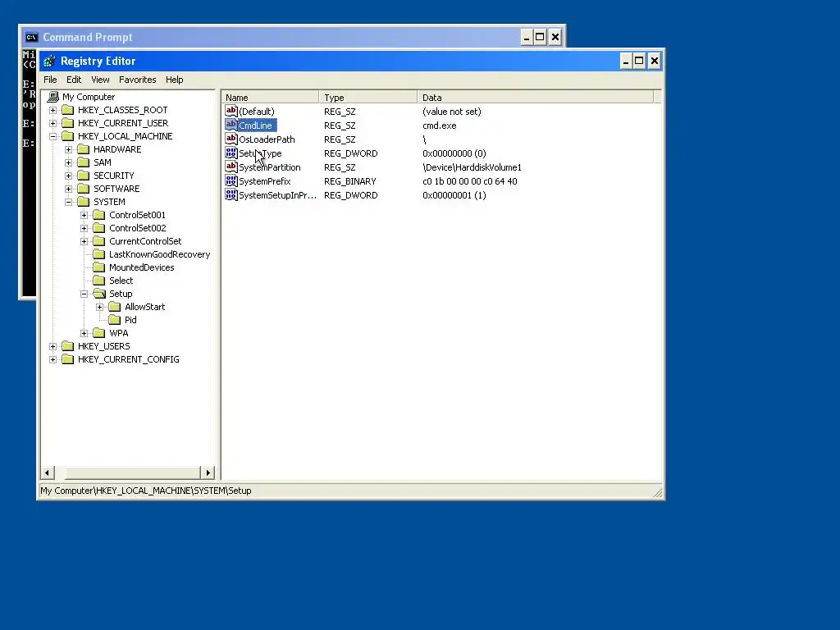Viewport: 840px width, 630px height.
Task: Select the My Computer root icon
Action: (52, 97)
